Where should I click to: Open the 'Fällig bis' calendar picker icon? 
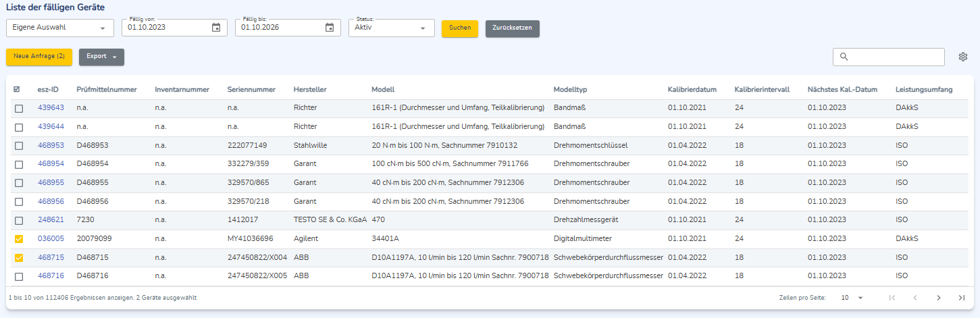330,28
